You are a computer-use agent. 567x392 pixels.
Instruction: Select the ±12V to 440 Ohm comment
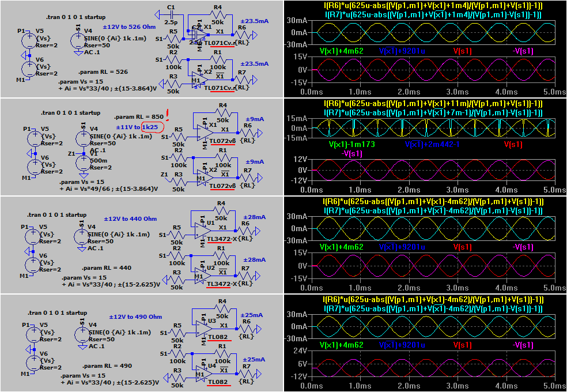pyautogui.click(x=130, y=219)
